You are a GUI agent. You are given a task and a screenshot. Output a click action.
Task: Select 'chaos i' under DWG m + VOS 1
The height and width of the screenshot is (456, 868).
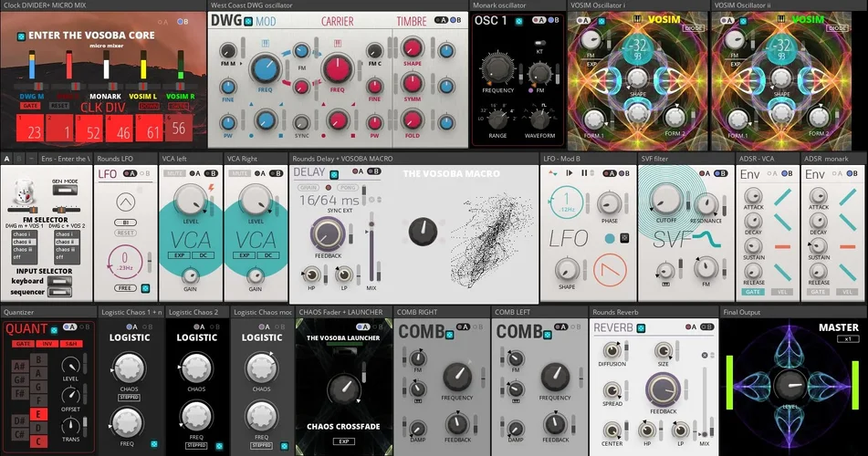[23, 234]
